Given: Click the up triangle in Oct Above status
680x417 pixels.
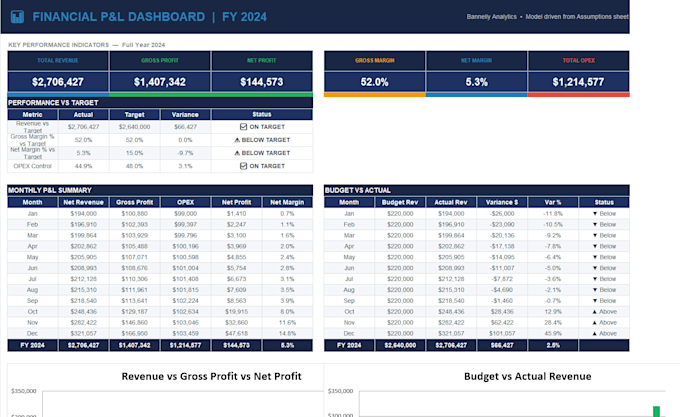Looking at the screenshot, I should pos(595,312).
